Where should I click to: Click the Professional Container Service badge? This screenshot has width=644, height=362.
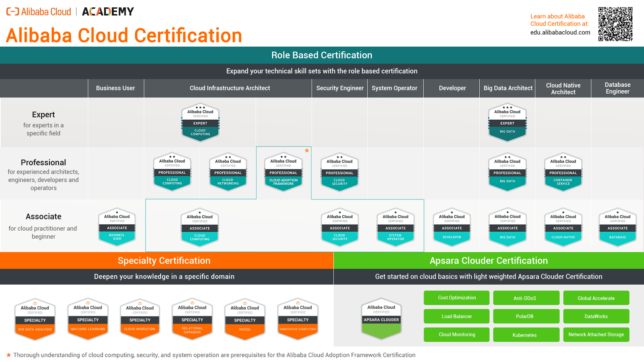coord(563,172)
